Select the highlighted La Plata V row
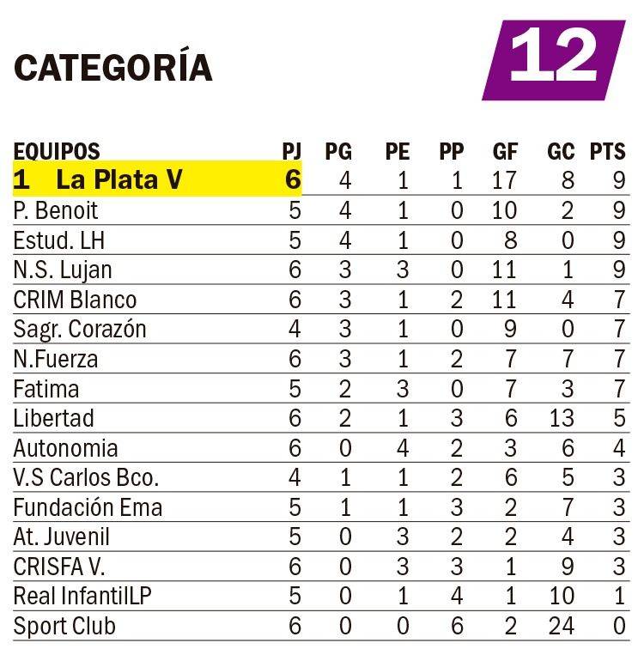 (x=158, y=179)
